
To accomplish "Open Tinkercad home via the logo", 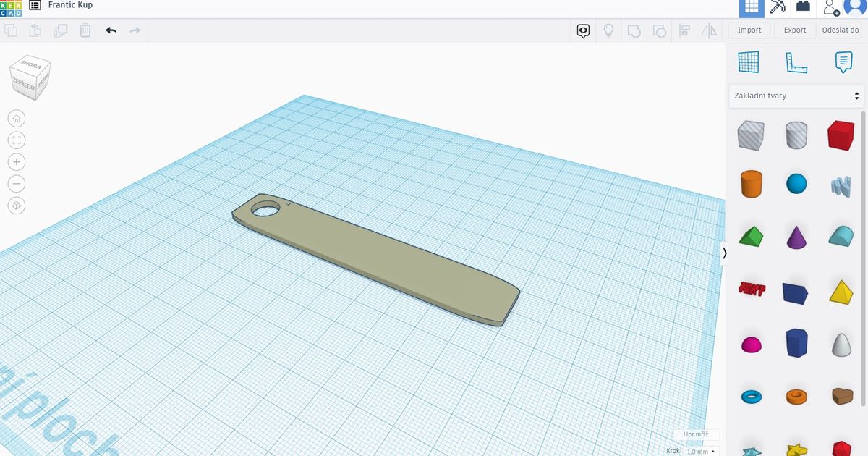I will [x=9, y=5].
